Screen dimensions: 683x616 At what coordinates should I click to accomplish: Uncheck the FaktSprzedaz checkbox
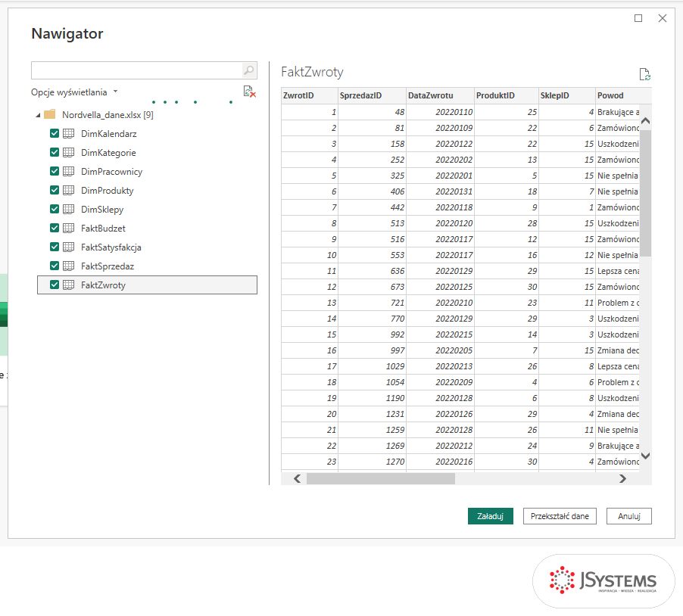tap(55, 266)
